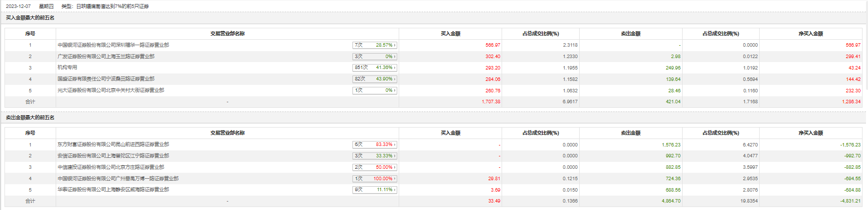Open 东方财富证券昆山前进西路营业部 link
868x210 pixels.
[x=113, y=144]
